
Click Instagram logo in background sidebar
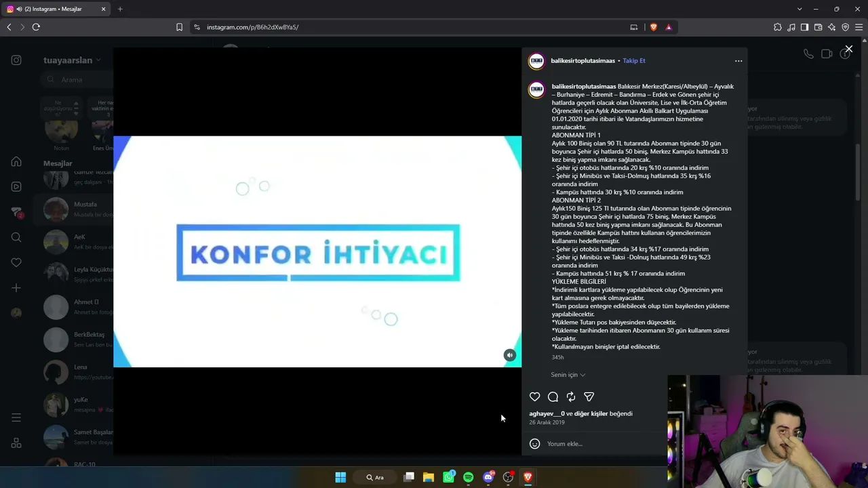(x=16, y=60)
